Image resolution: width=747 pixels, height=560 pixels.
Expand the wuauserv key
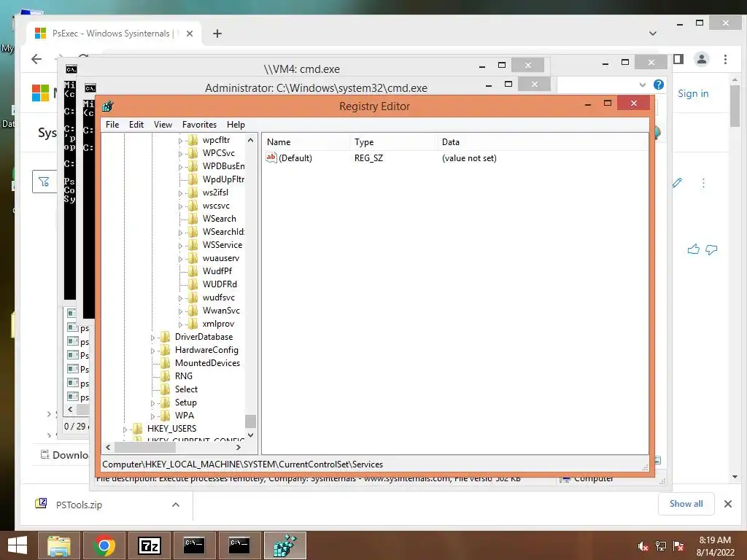pos(181,259)
